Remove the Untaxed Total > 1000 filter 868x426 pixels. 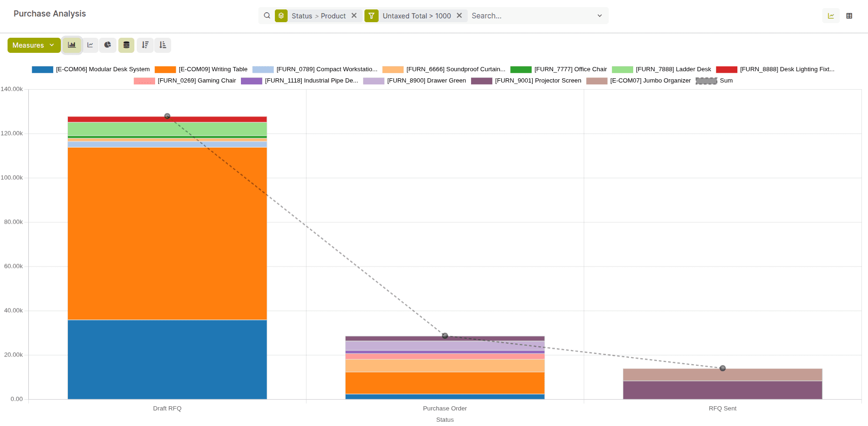tap(459, 16)
